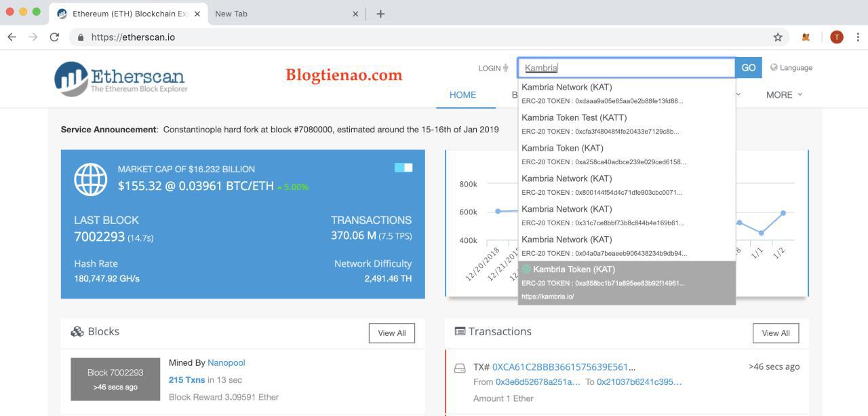Choose Kambria Network (KAT) 0x31c7ce8b suggestion
868x416 pixels.
[x=627, y=216]
